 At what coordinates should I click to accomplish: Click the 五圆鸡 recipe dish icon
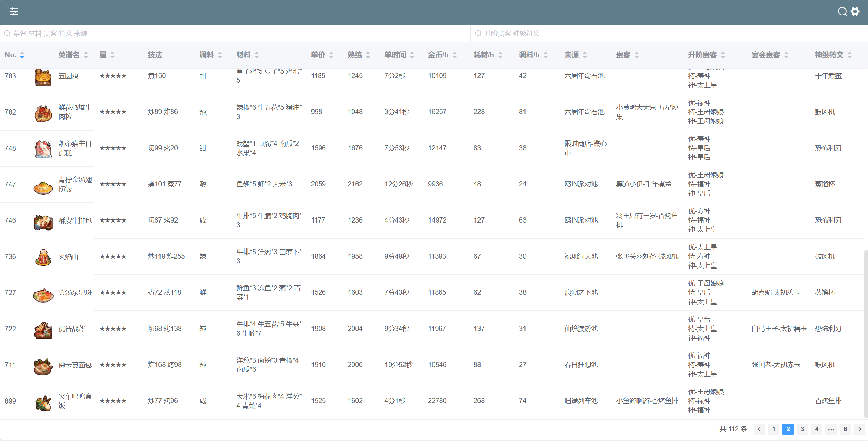coord(43,77)
